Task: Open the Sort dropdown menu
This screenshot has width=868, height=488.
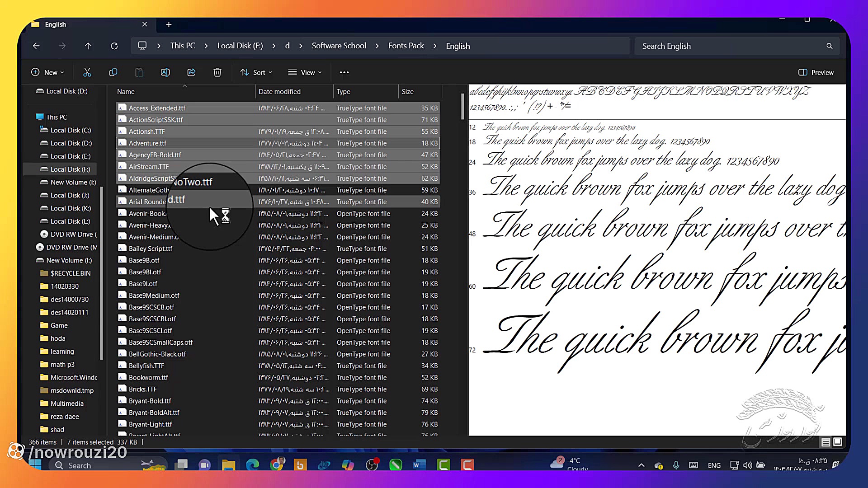Action: tap(256, 72)
